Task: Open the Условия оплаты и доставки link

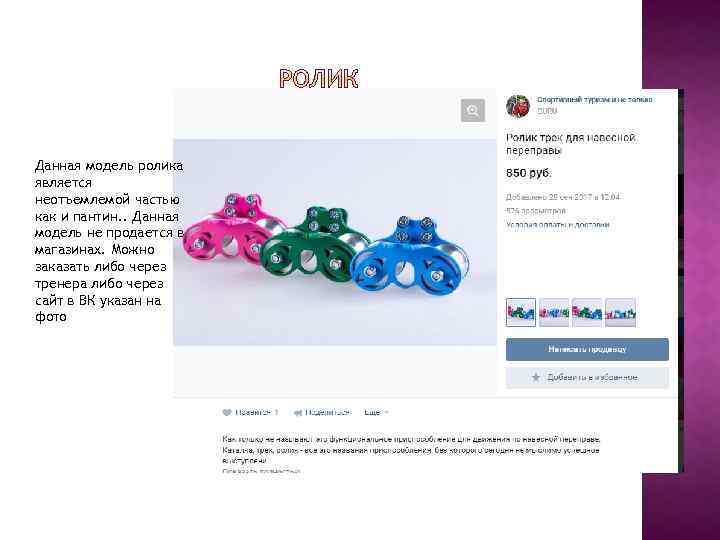Action: point(558,225)
